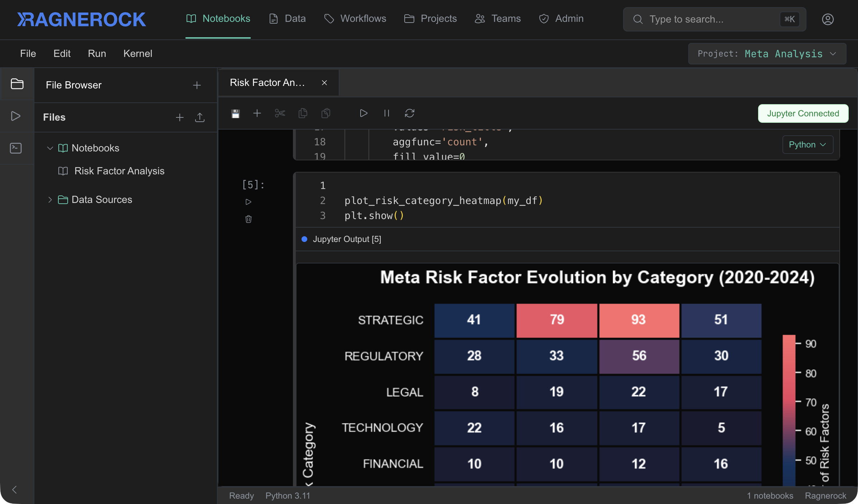Restart the kernel via the refresh icon
The image size is (858, 504).
point(410,113)
